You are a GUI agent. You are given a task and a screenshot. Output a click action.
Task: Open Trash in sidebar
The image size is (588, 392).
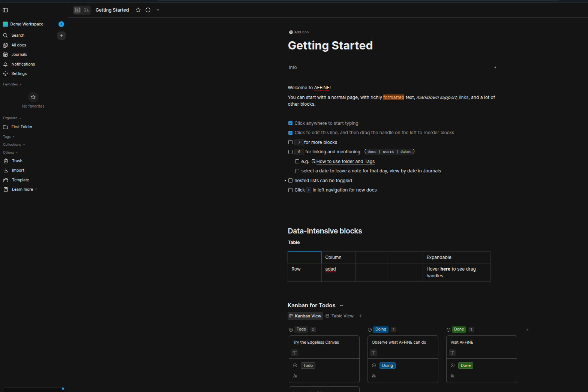17,161
